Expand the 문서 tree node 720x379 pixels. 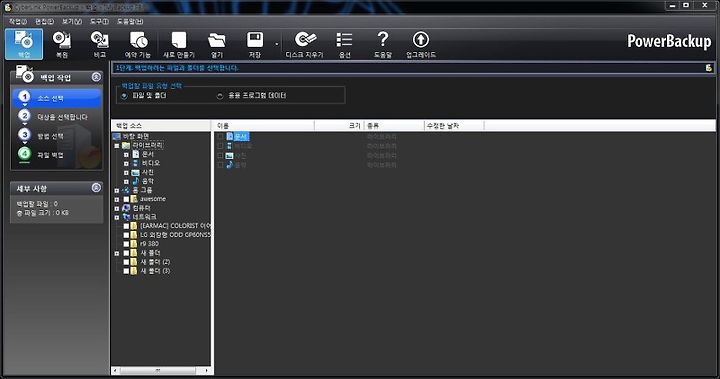[126, 155]
